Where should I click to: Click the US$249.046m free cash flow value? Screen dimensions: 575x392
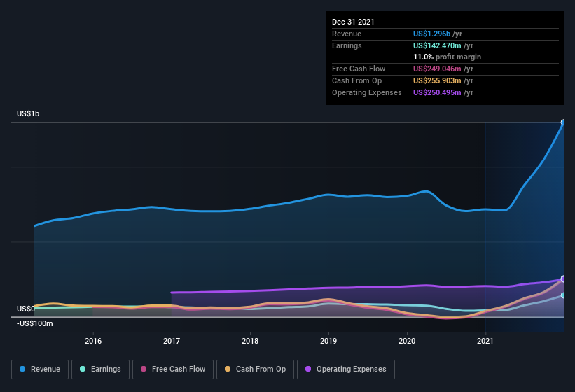click(x=437, y=69)
